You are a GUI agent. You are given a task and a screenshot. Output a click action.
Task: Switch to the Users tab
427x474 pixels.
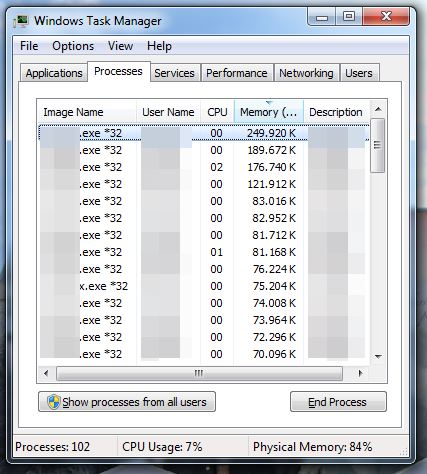click(x=359, y=73)
